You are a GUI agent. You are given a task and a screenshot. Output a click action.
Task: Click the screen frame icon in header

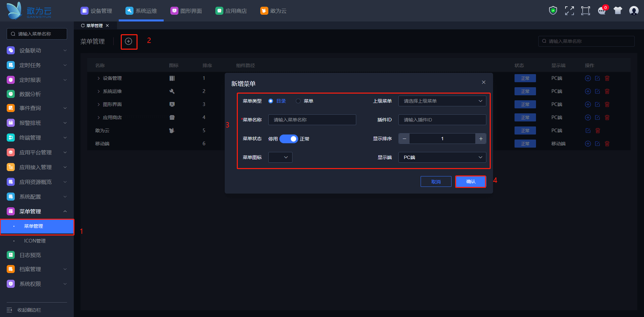[x=586, y=11]
